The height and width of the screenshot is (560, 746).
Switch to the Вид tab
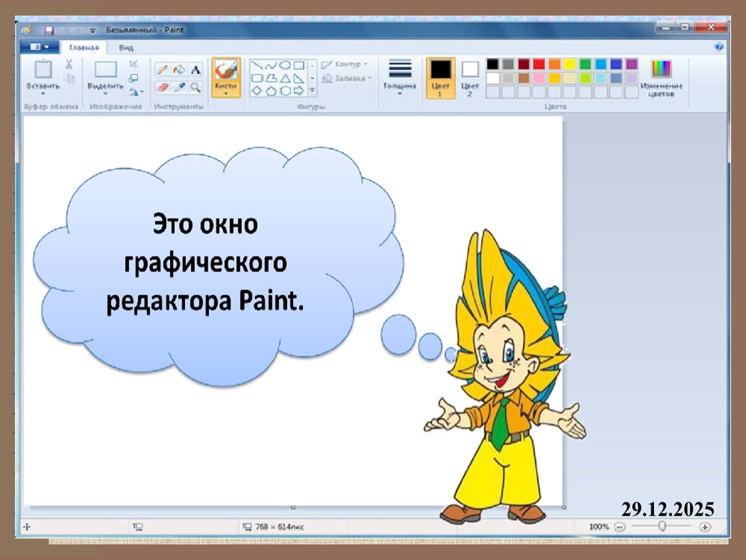(x=126, y=48)
